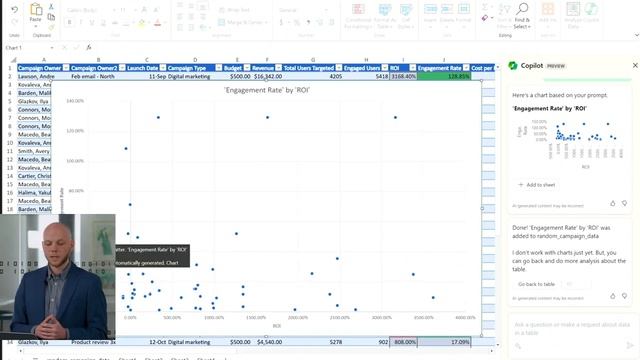Click the AutoSum sigma icon
This screenshot has width=640, height=360.
coord(484,7)
